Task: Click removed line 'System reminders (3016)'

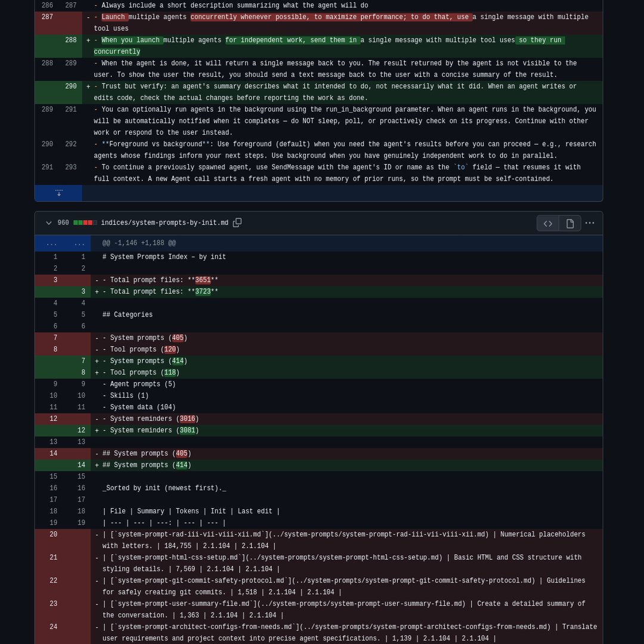Action: [x=318, y=419]
